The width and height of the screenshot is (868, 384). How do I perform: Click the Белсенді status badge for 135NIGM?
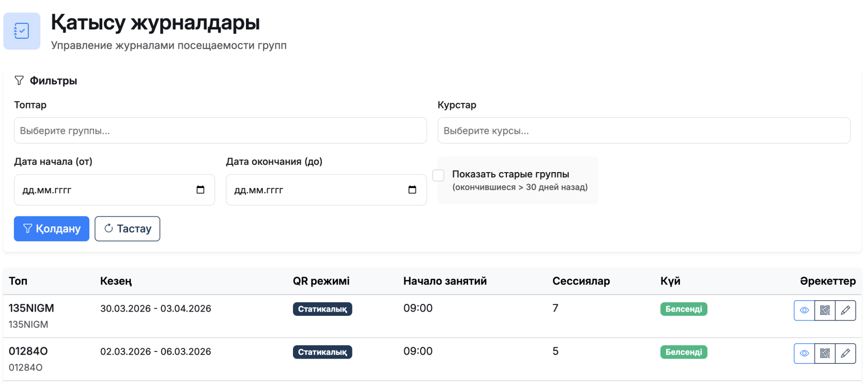click(684, 309)
